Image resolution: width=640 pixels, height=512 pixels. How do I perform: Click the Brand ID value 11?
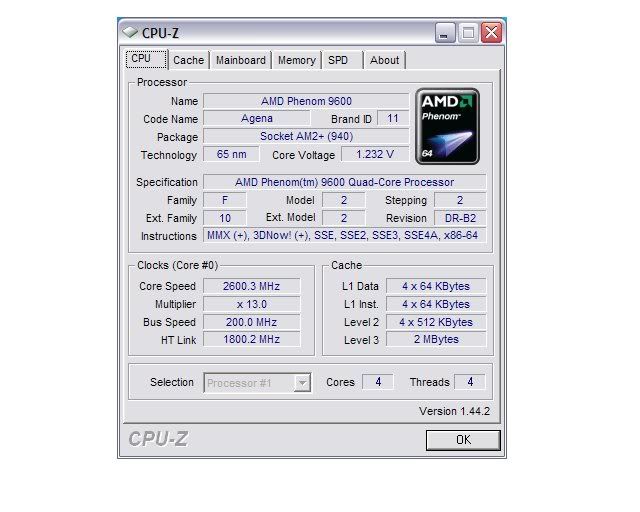coord(393,118)
